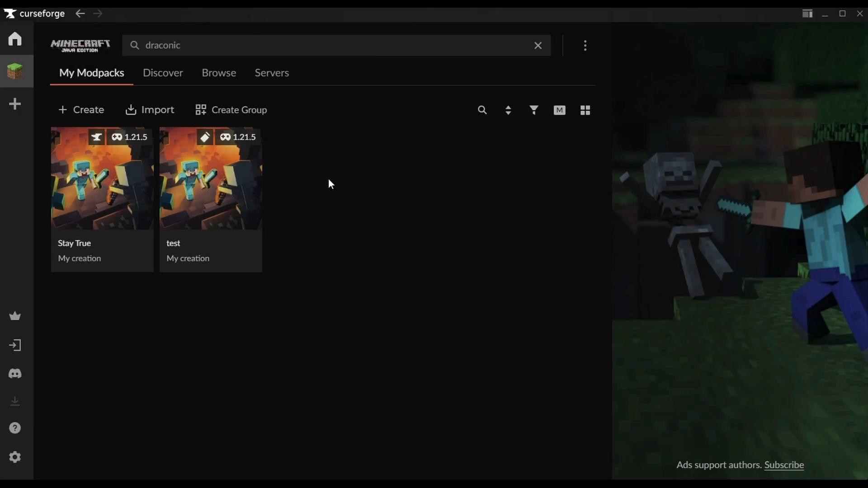Image resolution: width=868 pixels, height=488 pixels.
Task: Open the settings gear in sidebar
Action: 15,457
